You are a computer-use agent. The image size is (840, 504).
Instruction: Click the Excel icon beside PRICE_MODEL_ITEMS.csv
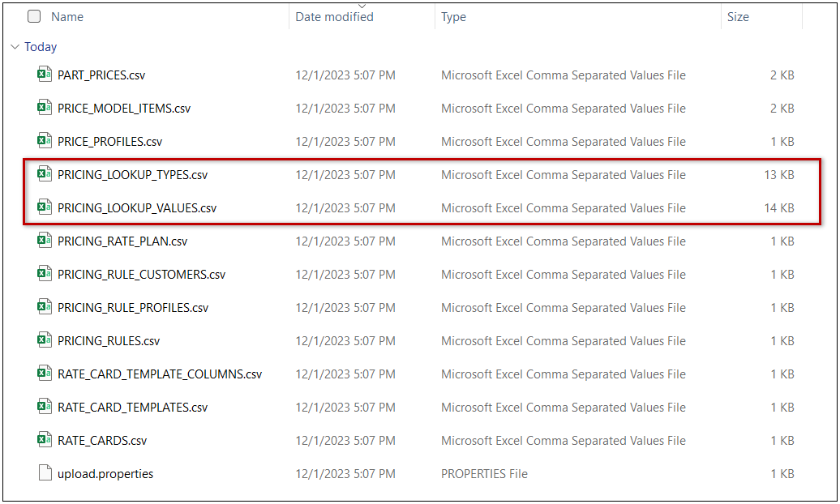[45, 108]
